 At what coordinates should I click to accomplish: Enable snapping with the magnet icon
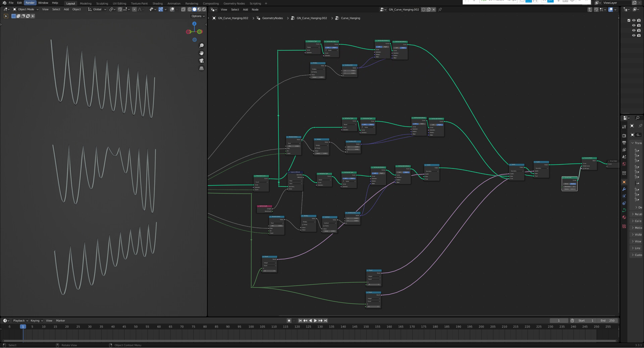pos(120,9)
